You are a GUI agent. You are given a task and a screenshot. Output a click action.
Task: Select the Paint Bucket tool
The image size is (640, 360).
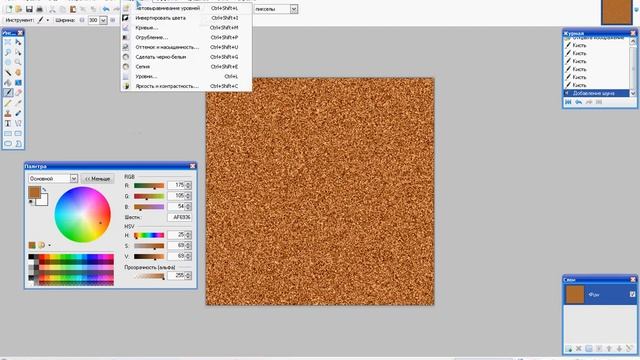pos(8,83)
